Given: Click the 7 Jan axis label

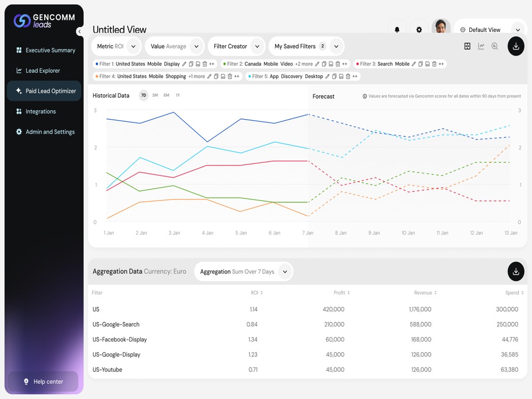Looking at the screenshot, I should click(307, 233).
